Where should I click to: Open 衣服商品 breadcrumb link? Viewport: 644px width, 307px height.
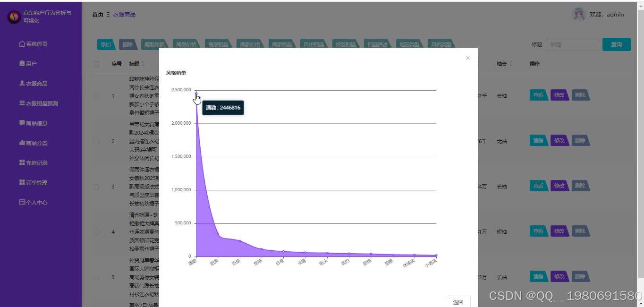124,15
